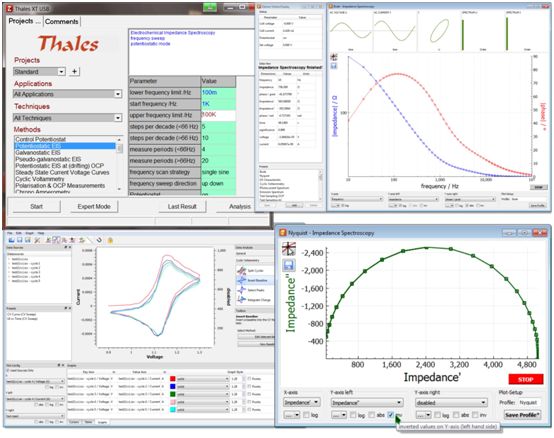
Task: Open line style dropdown beside the red swatch
Action: pos(203,379)
